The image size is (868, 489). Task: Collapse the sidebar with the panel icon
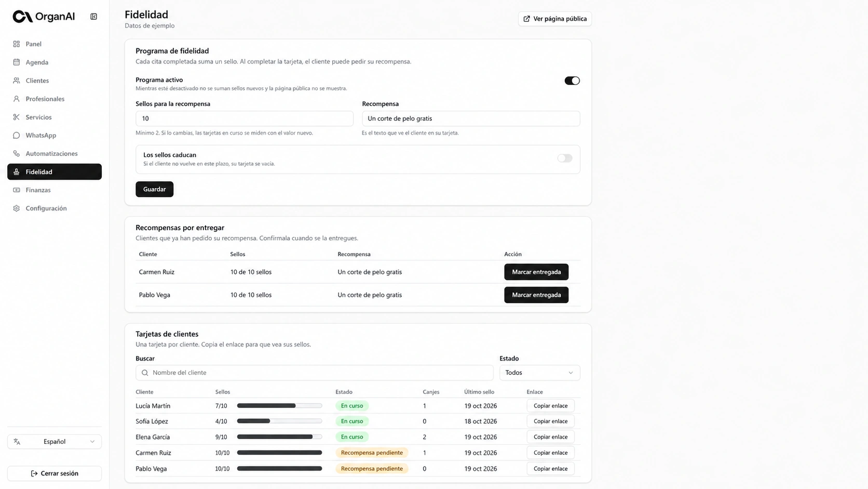tap(93, 17)
